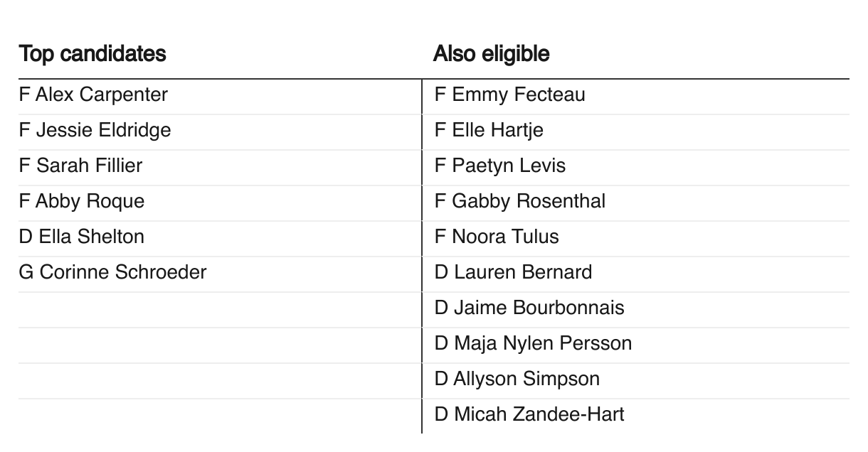The width and height of the screenshot is (868, 452).
Task: Click G Corinne Schroeder name
Action: click(112, 272)
